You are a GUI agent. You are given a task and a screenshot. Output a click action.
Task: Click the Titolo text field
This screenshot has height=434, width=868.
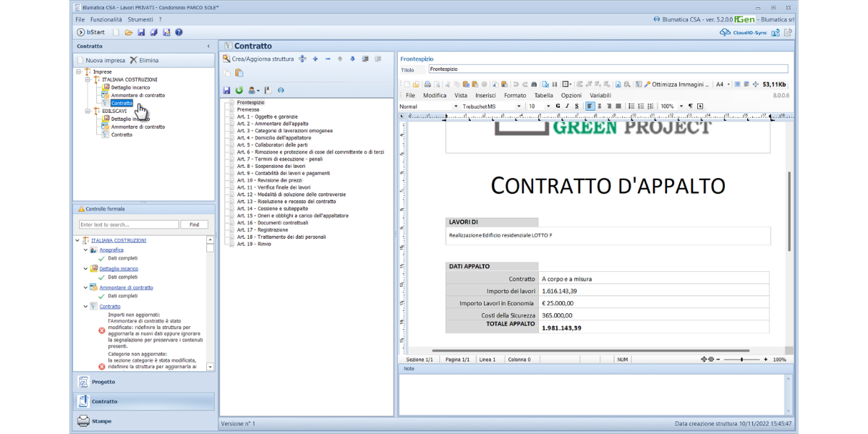click(x=608, y=69)
